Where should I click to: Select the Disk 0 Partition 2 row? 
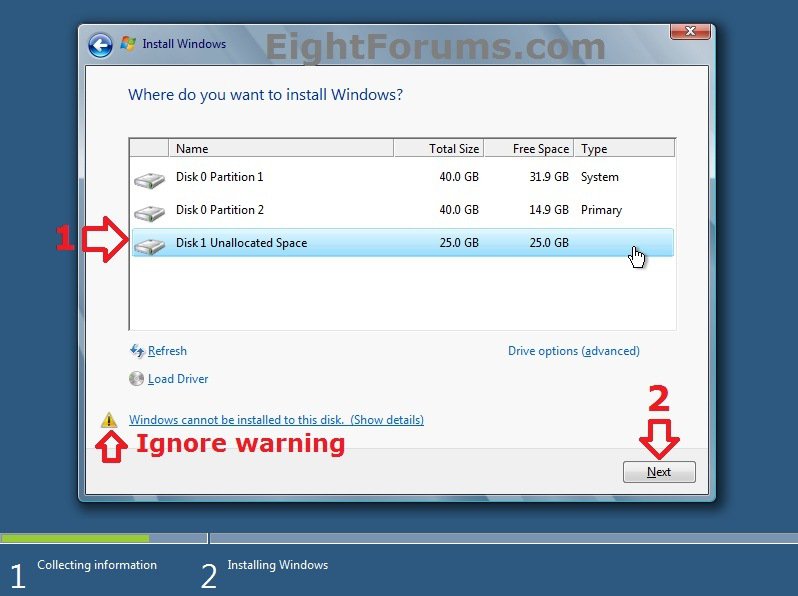(403, 210)
